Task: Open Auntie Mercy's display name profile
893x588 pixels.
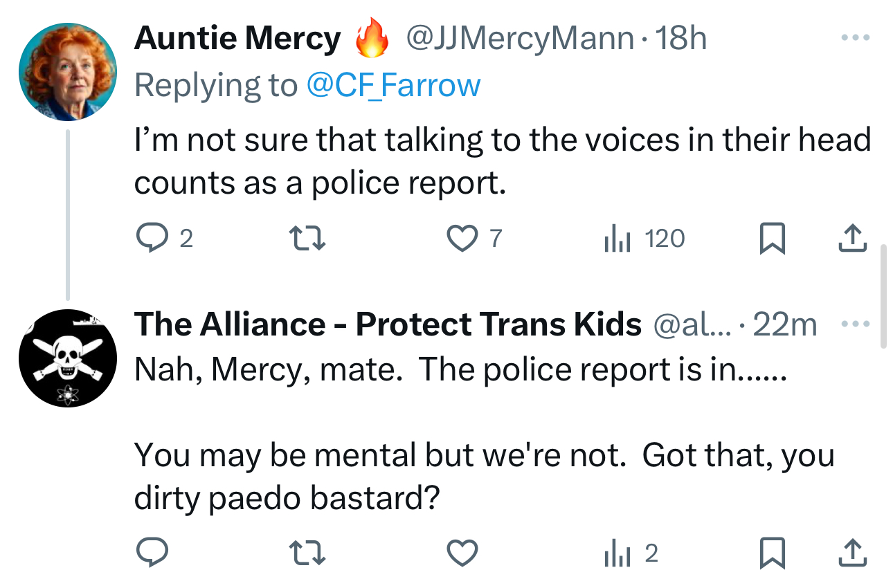Action: [237, 38]
